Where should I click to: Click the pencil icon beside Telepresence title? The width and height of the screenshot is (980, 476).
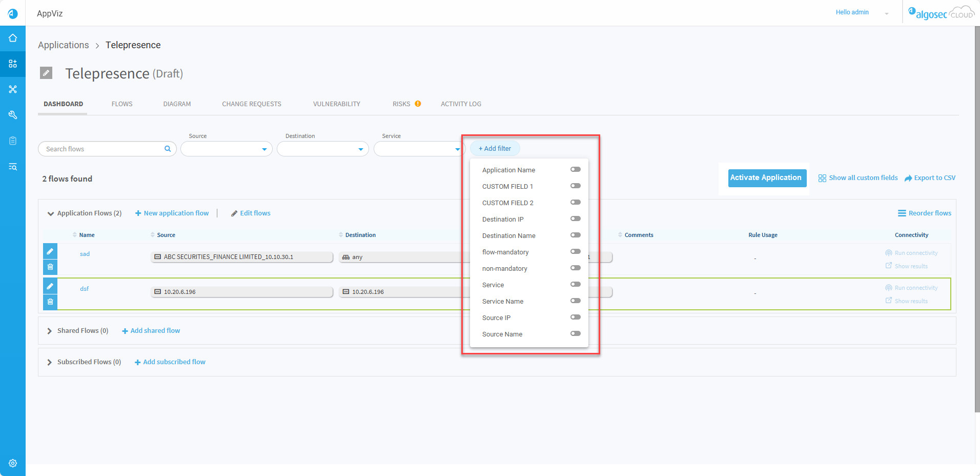pos(46,73)
